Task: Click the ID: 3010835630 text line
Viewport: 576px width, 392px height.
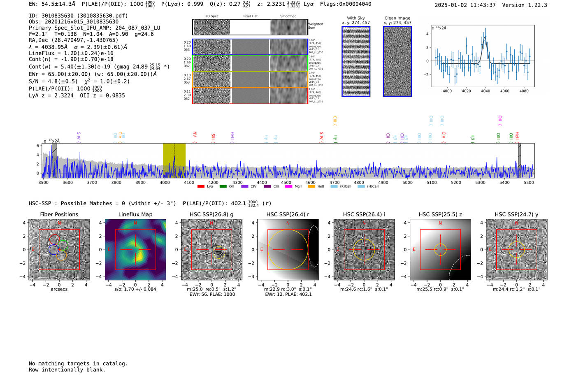Action: [x=78, y=16]
